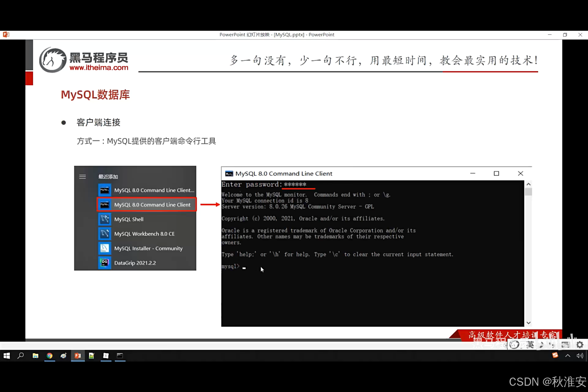Restore down the PowerPoint window
The width and height of the screenshot is (588, 392).
565,35
